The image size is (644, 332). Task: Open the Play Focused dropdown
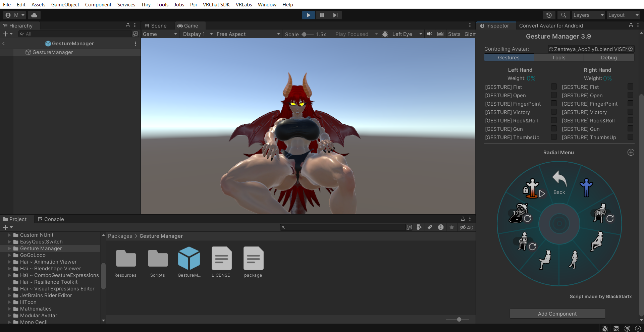(x=357, y=34)
